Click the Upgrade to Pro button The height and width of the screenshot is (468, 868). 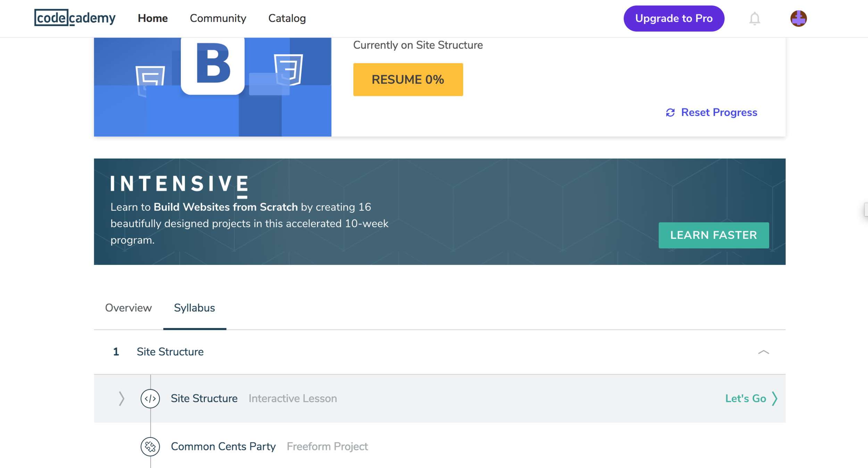(674, 18)
